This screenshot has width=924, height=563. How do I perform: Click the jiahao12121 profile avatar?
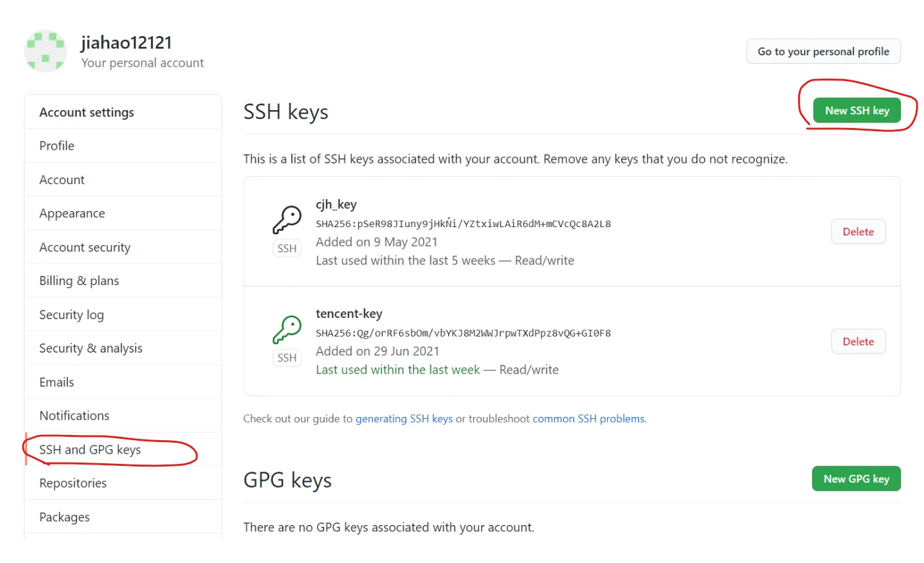(45, 51)
